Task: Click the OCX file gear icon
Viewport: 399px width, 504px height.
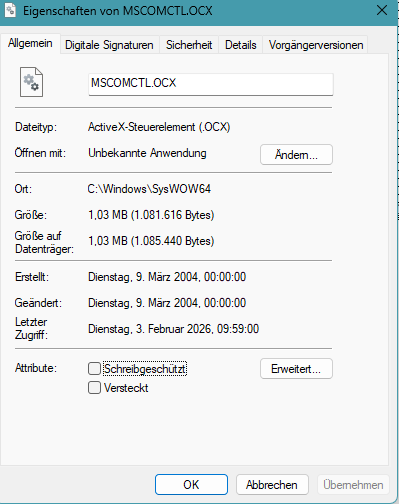Action: tap(31, 82)
